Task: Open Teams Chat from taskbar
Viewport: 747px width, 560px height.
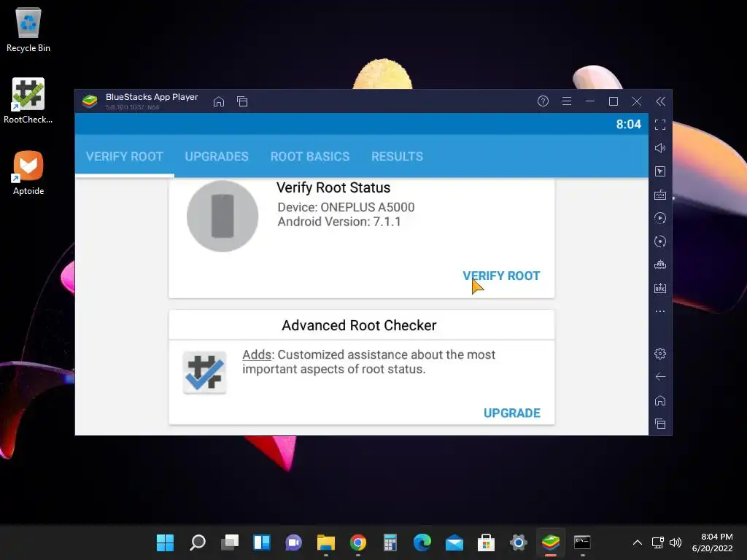Action: (x=293, y=542)
